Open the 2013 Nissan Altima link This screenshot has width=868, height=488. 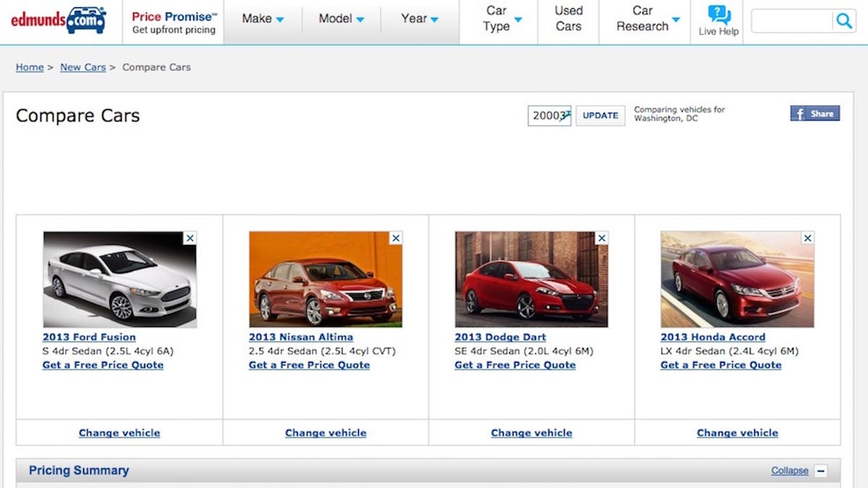click(301, 337)
